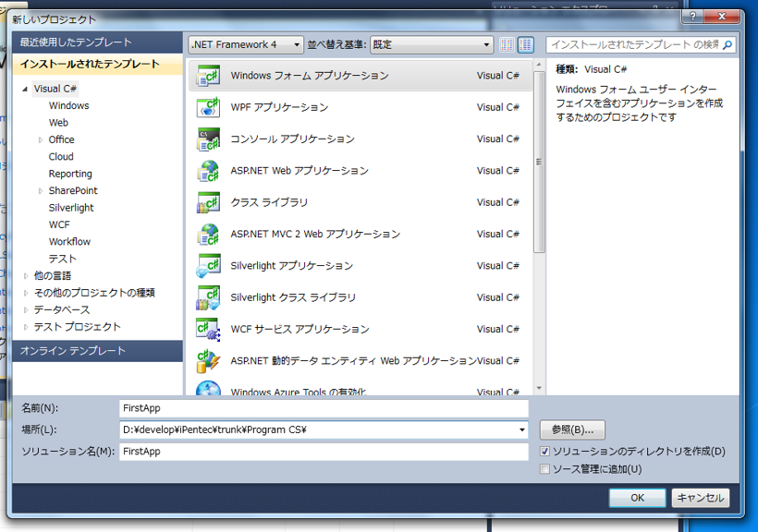Select Windows category in tree

[x=68, y=106]
